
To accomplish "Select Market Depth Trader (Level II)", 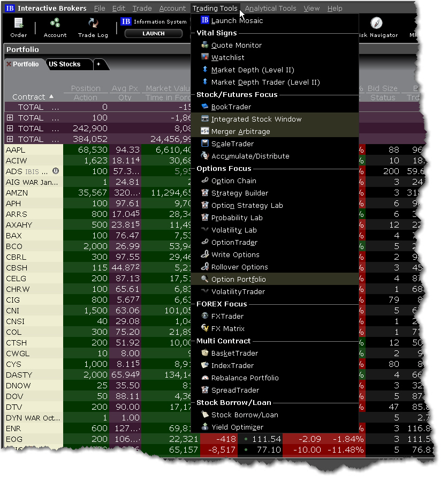I will (265, 82).
